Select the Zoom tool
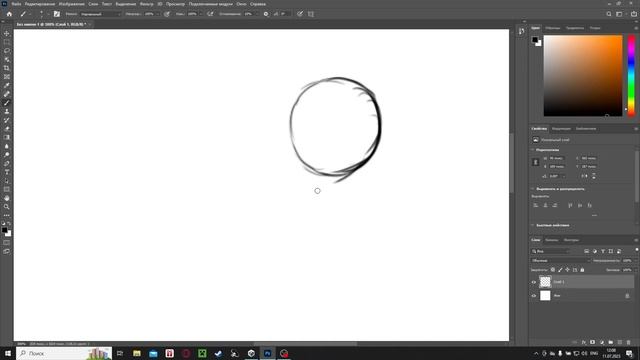 [x=7, y=207]
